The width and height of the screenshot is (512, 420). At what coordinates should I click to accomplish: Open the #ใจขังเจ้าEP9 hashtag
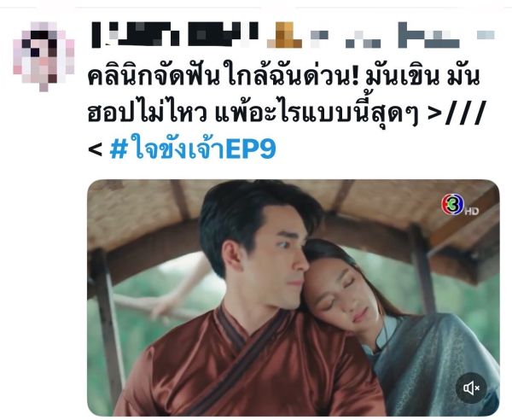click(193, 149)
